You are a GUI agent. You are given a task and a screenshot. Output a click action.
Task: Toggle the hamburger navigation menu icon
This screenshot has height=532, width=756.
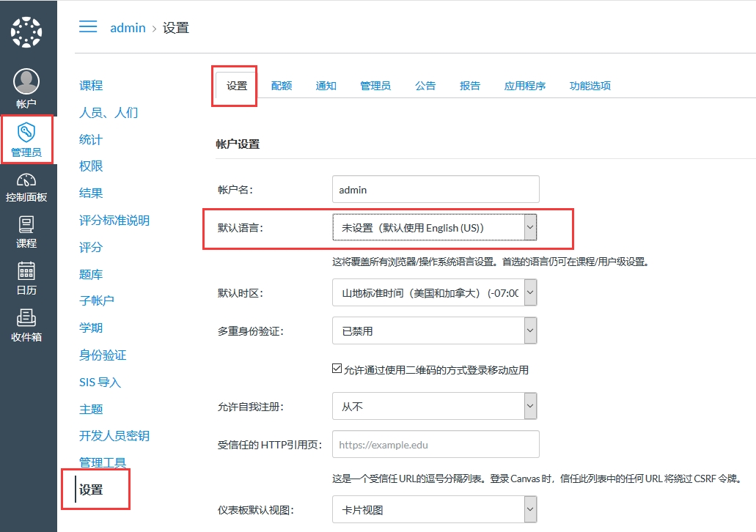[x=88, y=27]
